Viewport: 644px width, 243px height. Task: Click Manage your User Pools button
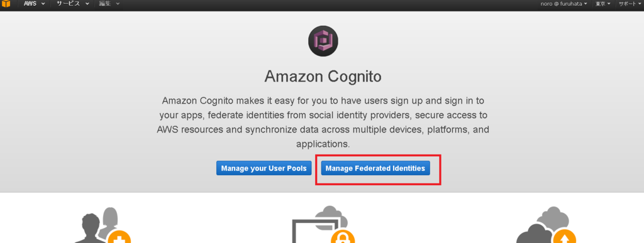coord(264,168)
